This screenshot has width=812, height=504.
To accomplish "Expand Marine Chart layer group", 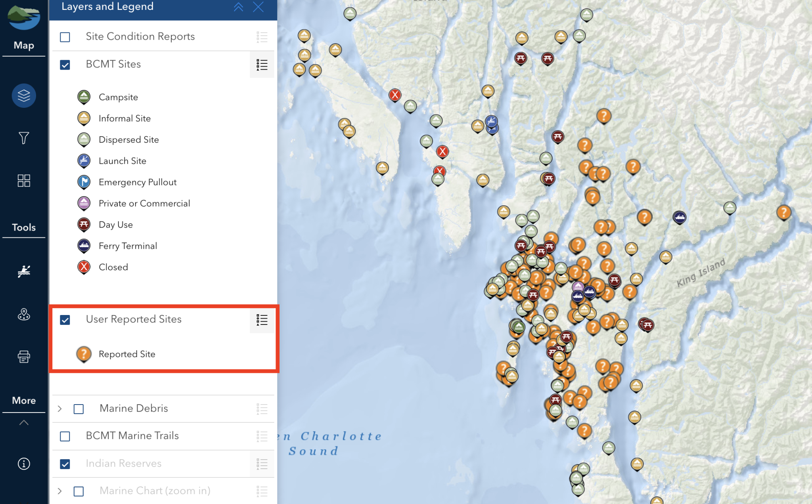I will tap(60, 491).
